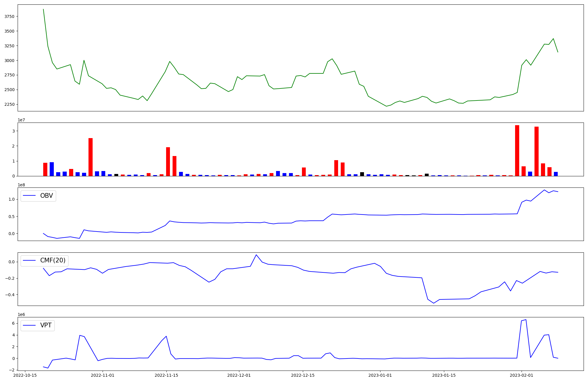Click the OBV legend label
Image resolution: width=588 pixels, height=382 pixels.
pos(46,196)
